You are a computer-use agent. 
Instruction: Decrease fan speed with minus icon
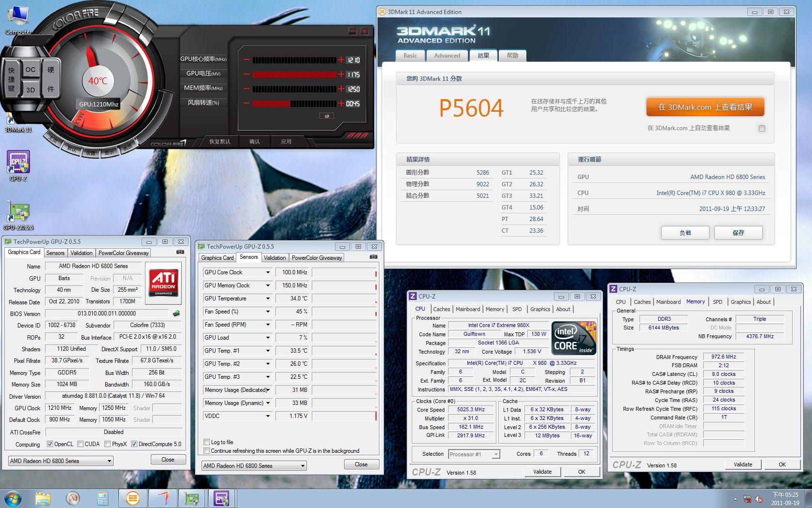point(246,104)
